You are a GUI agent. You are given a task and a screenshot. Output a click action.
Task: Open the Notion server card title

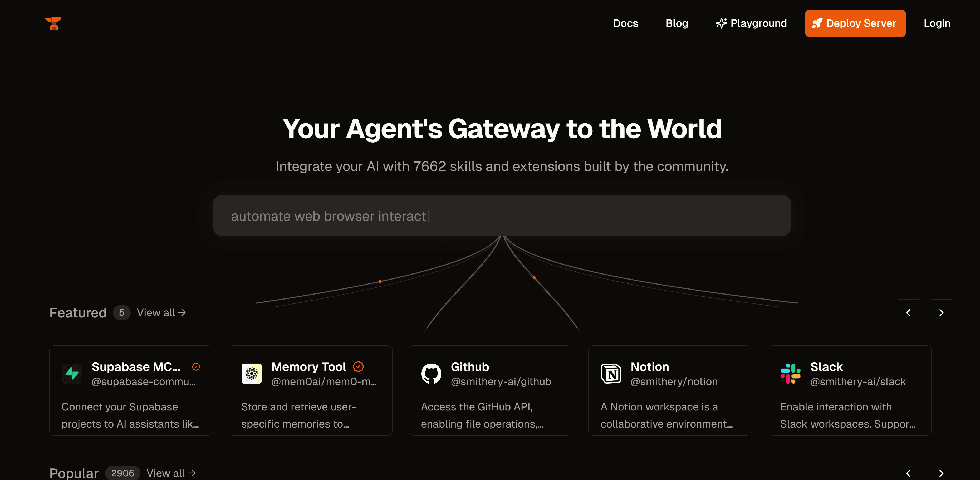pos(650,367)
